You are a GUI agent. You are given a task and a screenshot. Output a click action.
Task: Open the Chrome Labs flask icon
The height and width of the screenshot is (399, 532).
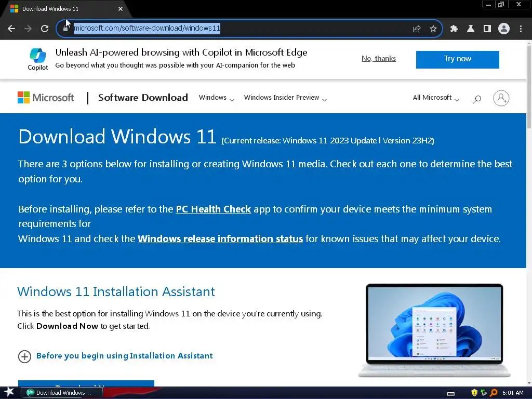(x=471, y=29)
